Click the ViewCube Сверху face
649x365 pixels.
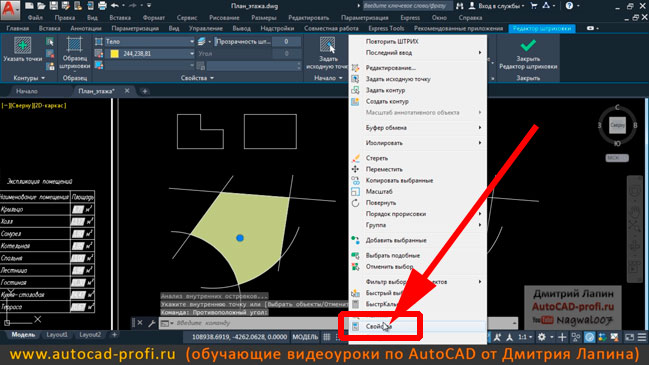click(x=617, y=125)
